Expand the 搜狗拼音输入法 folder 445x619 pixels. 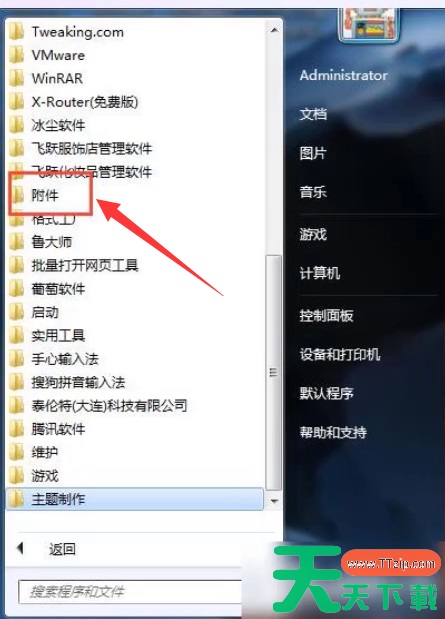[x=134, y=382]
